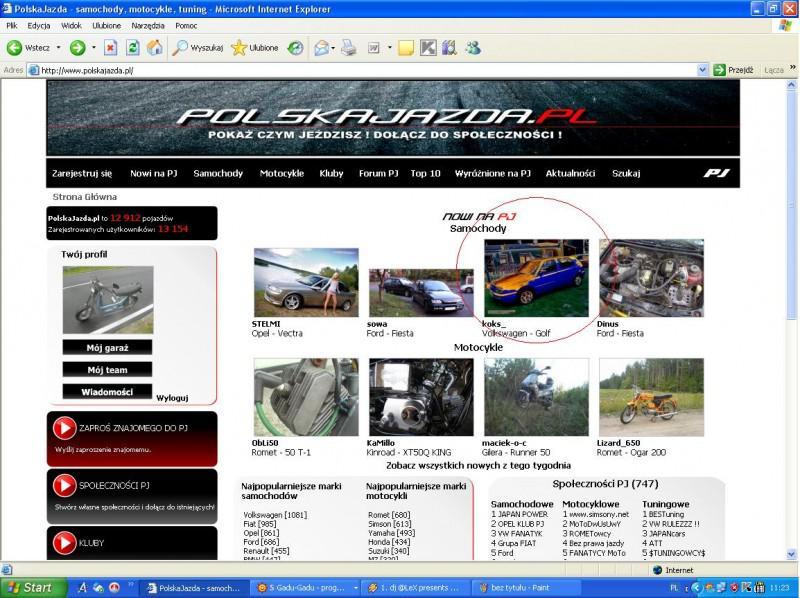The width and height of the screenshot is (800, 598).
Task: Go to the Home page icon
Action: (155, 48)
